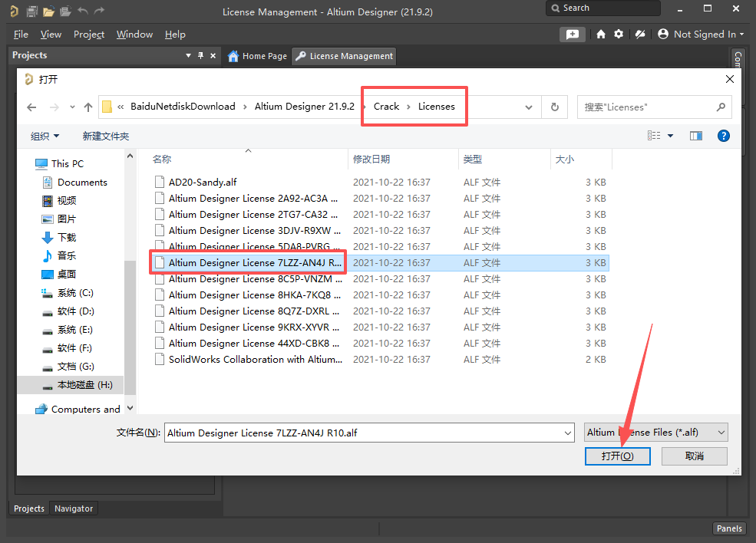The height and width of the screenshot is (543, 756).
Task: Click the 搜索"Licenses" search field
Action: [x=647, y=107]
